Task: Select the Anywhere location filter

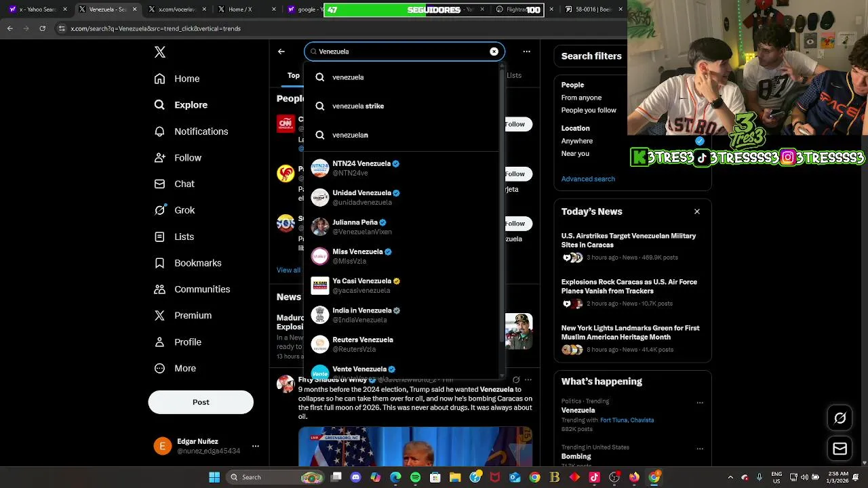Action: 577,141
